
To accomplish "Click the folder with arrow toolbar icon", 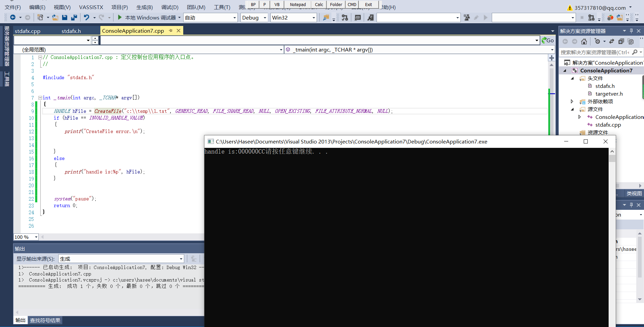I will point(620,18).
